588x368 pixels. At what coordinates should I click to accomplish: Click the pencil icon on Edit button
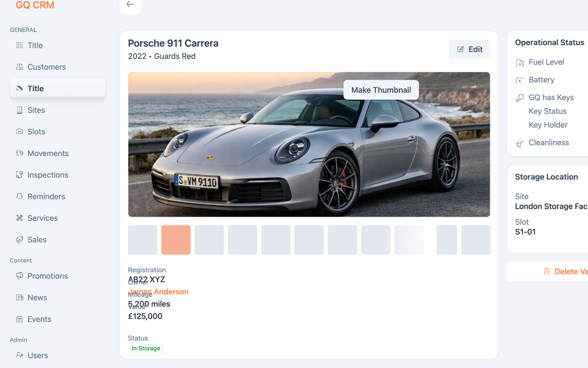pos(460,49)
